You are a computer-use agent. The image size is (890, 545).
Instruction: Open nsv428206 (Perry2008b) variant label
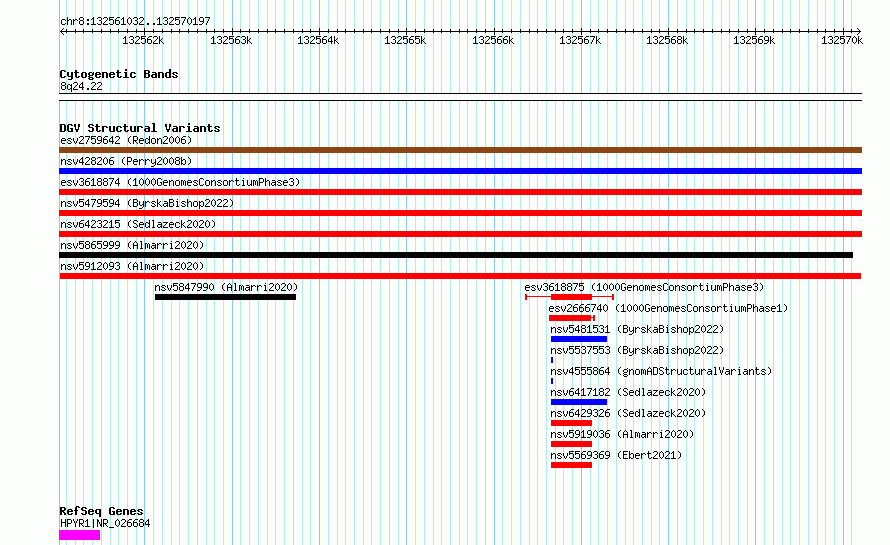coord(126,161)
